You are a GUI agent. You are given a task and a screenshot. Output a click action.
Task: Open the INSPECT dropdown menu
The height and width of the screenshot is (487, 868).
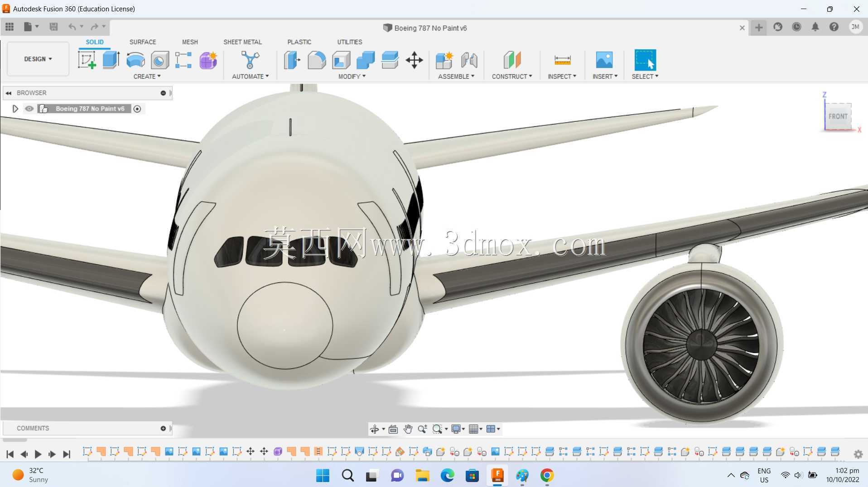click(x=562, y=76)
